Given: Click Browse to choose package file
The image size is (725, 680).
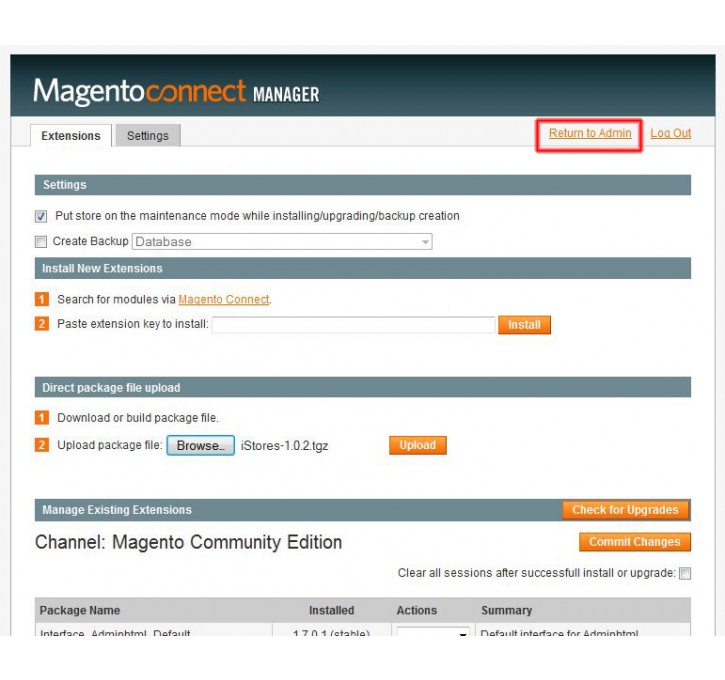Looking at the screenshot, I should click(201, 445).
